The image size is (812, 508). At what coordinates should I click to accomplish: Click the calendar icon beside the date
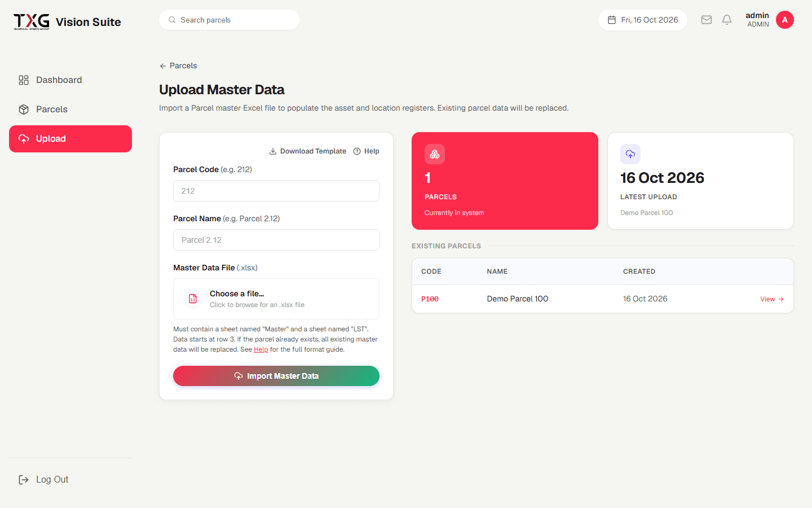click(612, 20)
